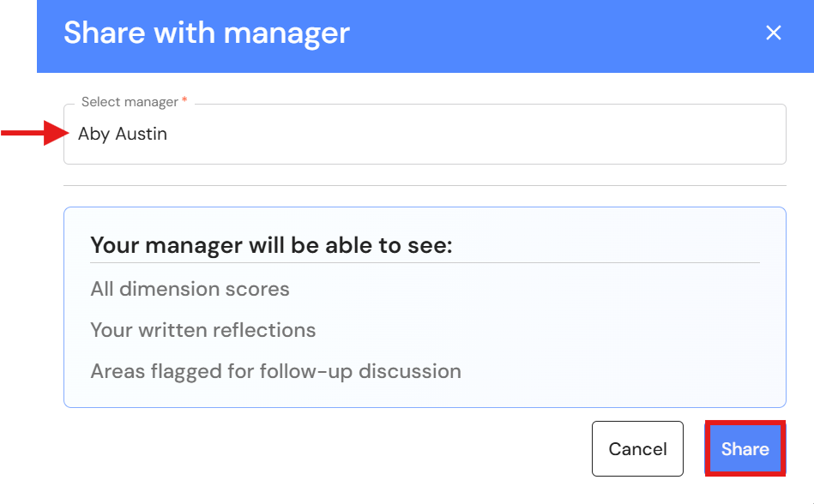This screenshot has height=504, width=814.
Task: Click Areas flagged for follow-up discussion
Action: 275,371
